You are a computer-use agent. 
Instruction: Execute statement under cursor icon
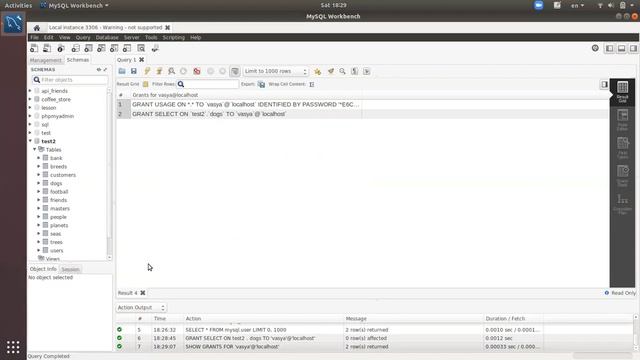pos(159,71)
